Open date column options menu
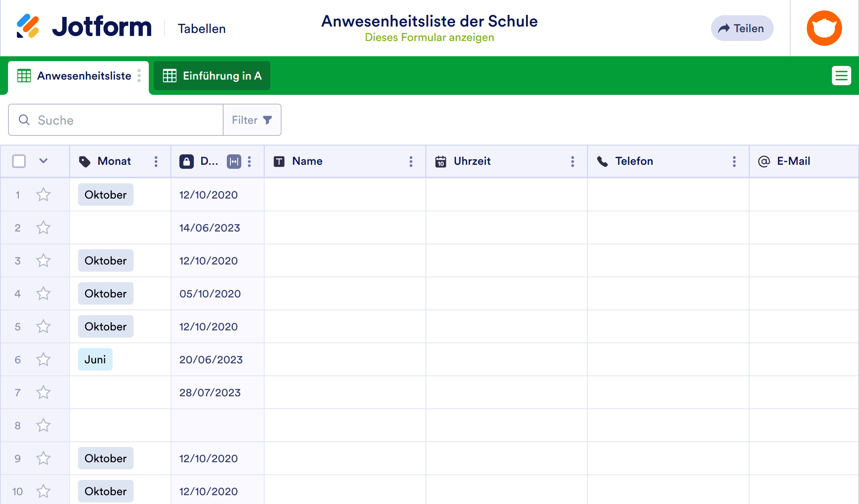 [249, 162]
